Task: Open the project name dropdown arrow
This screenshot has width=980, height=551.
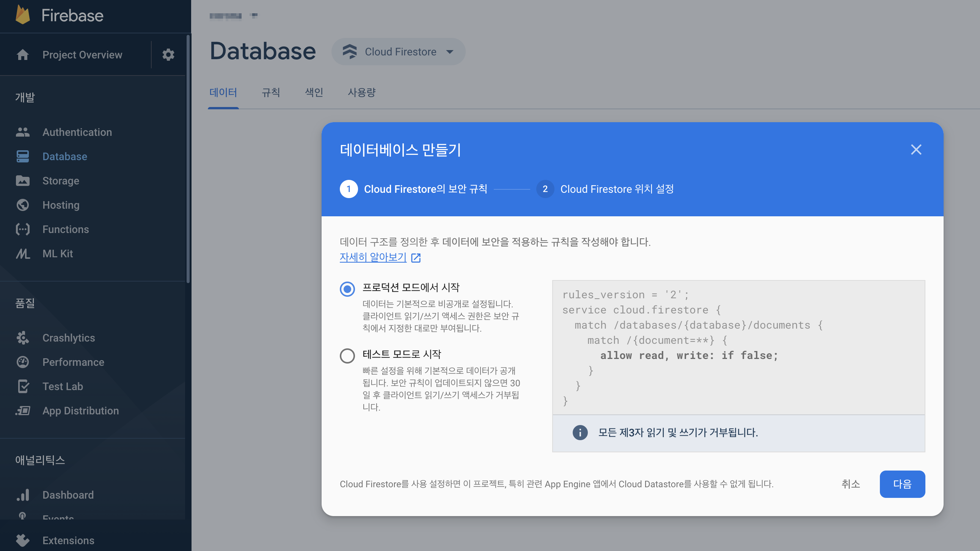Action: pos(254,16)
